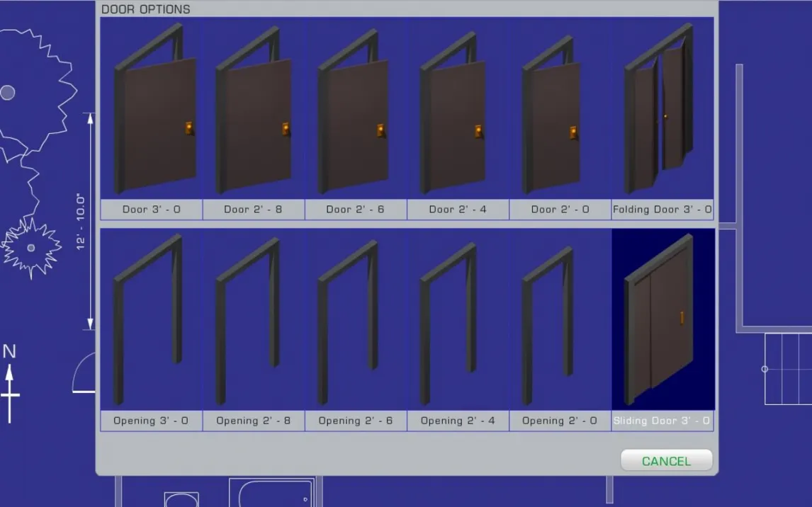
Task: Click the "Door 2' - 4" text label
Action: (458, 210)
